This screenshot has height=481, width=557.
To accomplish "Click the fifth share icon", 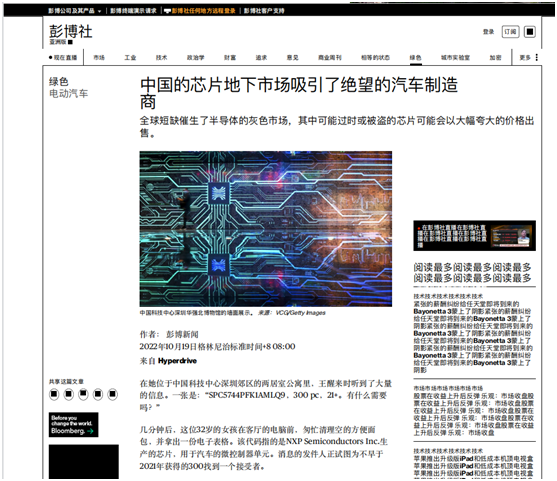I will tap(112, 394).
